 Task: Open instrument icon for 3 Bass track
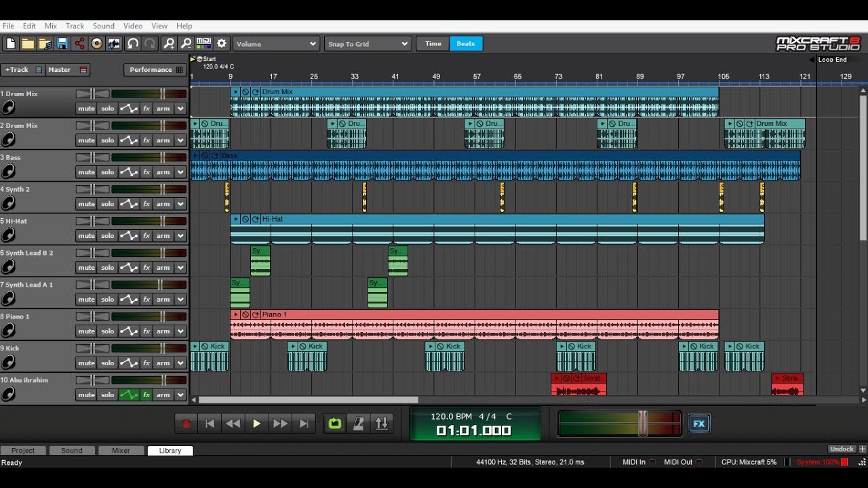8,171
